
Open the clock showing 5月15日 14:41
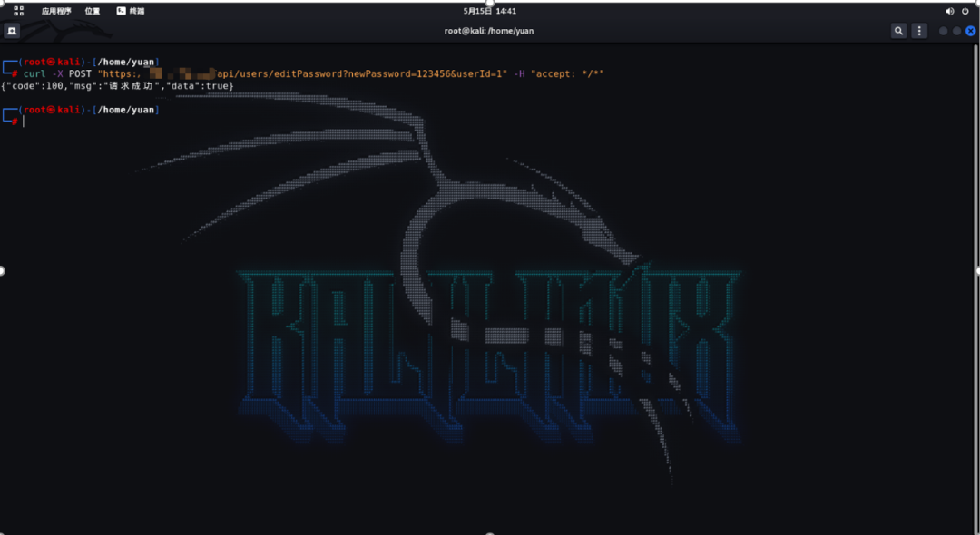click(x=489, y=11)
